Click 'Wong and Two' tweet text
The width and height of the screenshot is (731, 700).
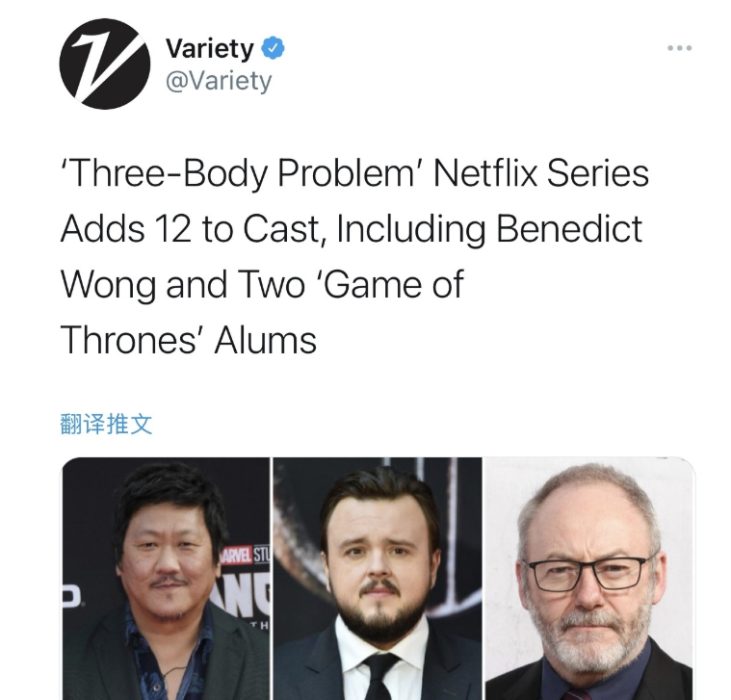(182, 284)
